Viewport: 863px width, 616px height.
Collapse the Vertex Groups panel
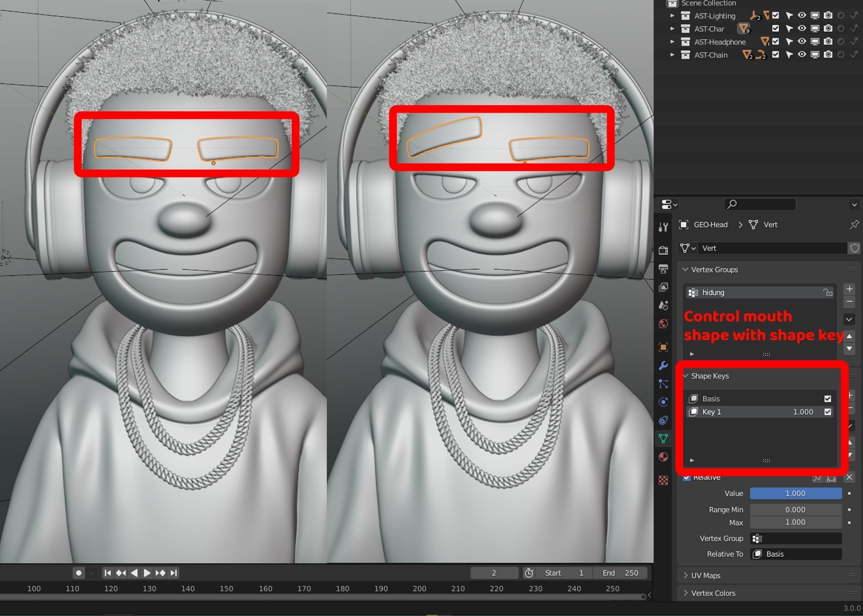(x=714, y=270)
